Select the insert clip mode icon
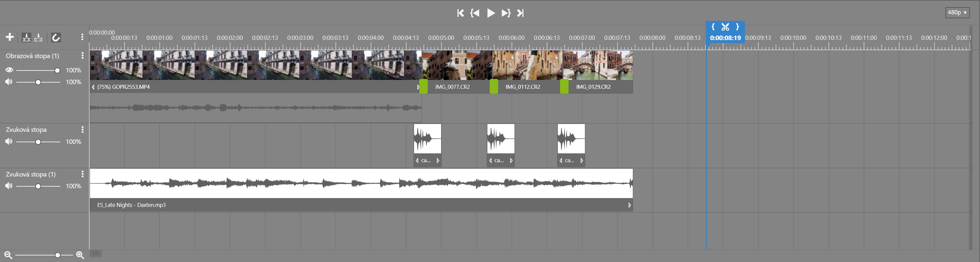This screenshot has height=262, width=980. pos(26,37)
